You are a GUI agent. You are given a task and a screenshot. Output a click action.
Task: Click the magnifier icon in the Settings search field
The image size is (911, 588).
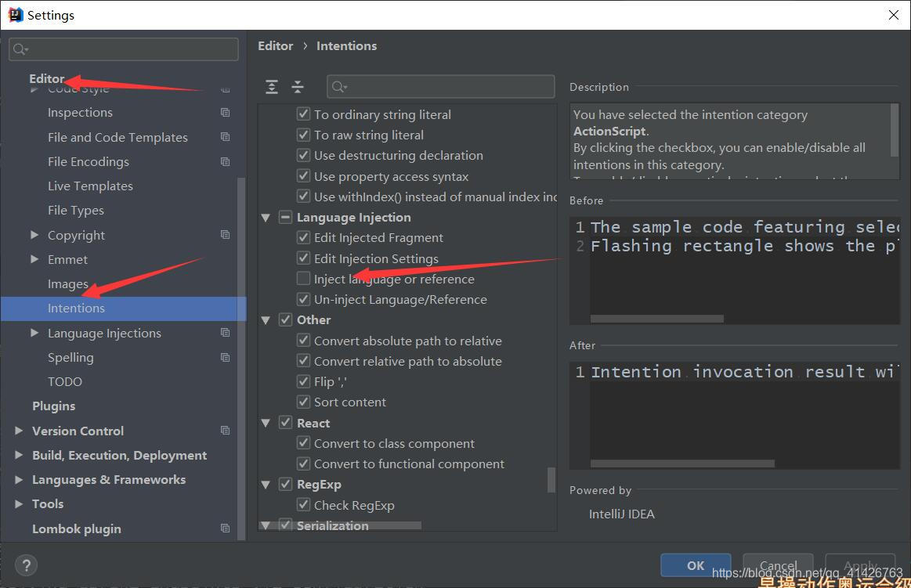20,49
